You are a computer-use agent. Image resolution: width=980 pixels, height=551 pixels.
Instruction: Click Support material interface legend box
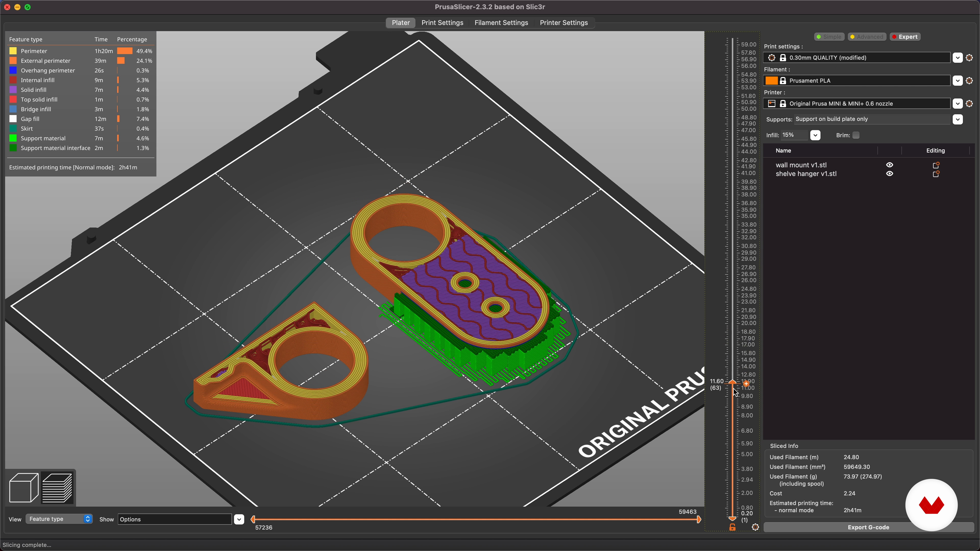(x=13, y=148)
